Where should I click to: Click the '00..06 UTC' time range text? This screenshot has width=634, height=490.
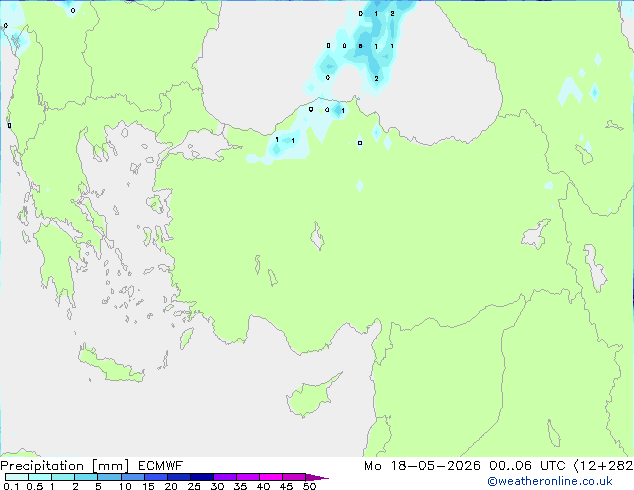(x=527, y=466)
